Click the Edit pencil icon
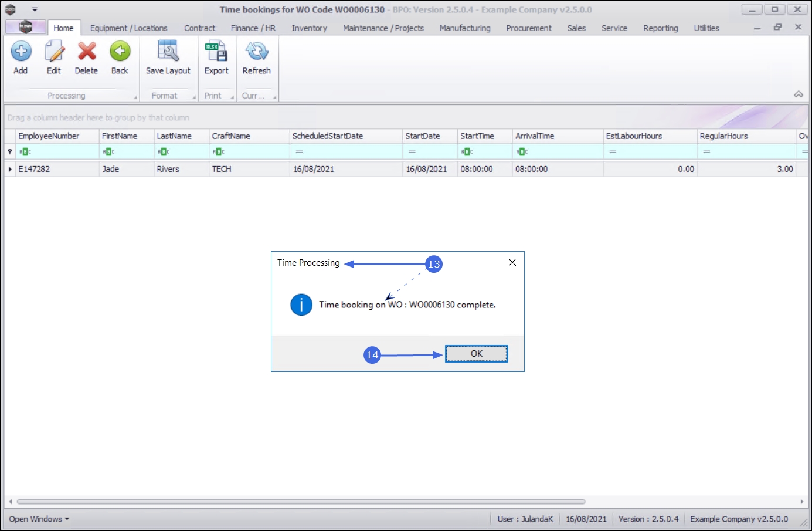The height and width of the screenshot is (531, 812). click(x=54, y=52)
